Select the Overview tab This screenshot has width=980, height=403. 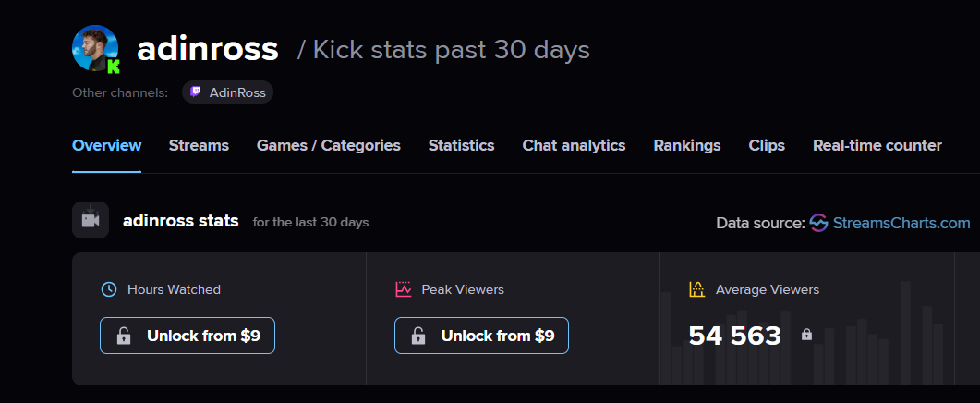pos(106,145)
